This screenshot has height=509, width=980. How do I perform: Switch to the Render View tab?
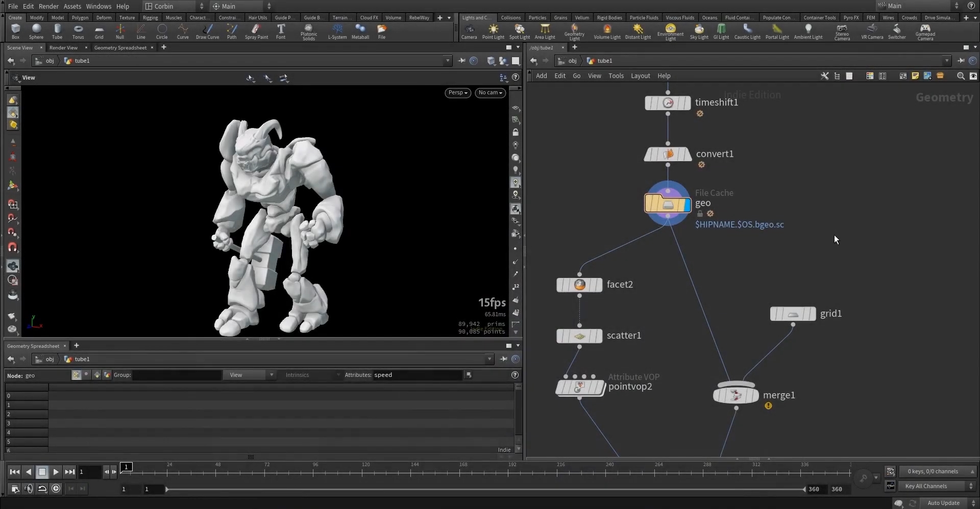pos(63,47)
